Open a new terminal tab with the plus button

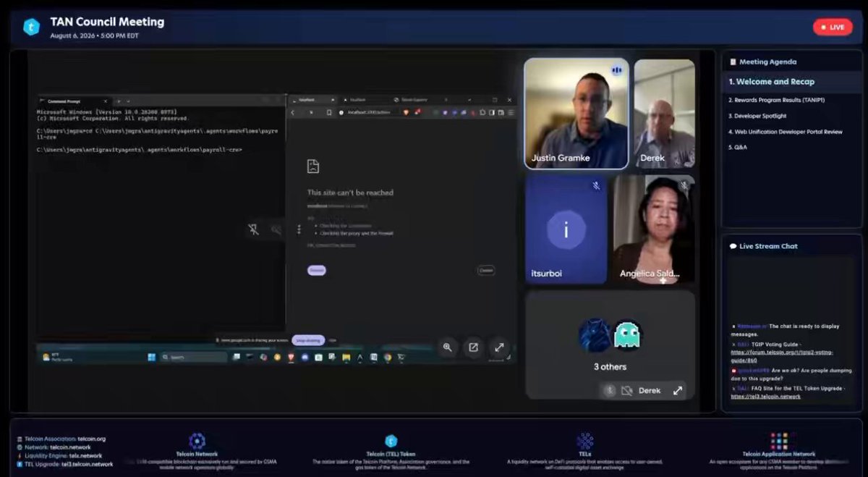(119, 101)
